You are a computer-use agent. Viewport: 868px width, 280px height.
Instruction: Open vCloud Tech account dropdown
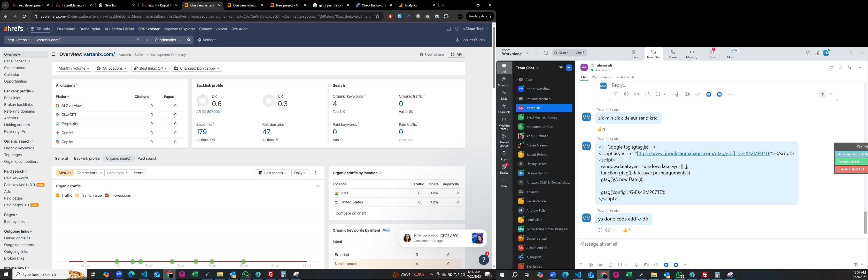[x=475, y=29]
